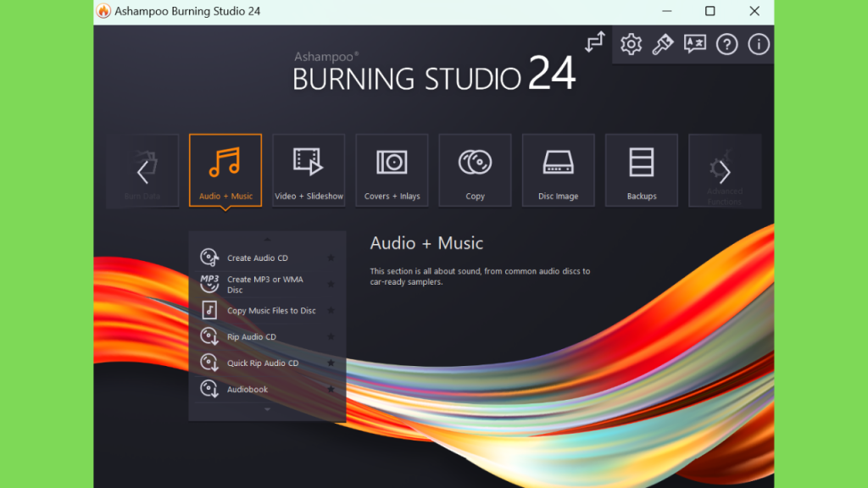
Task: Click the down arrow below Audiobook
Action: click(x=267, y=409)
